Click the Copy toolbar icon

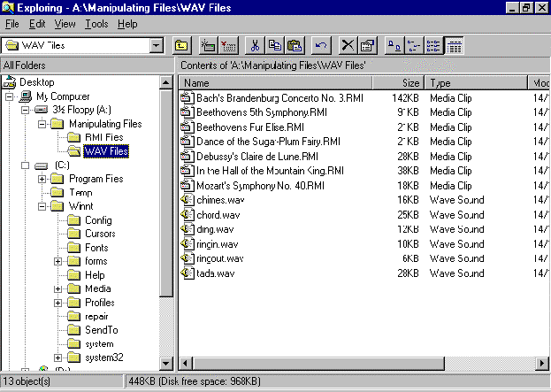pyautogui.click(x=275, y=45)
